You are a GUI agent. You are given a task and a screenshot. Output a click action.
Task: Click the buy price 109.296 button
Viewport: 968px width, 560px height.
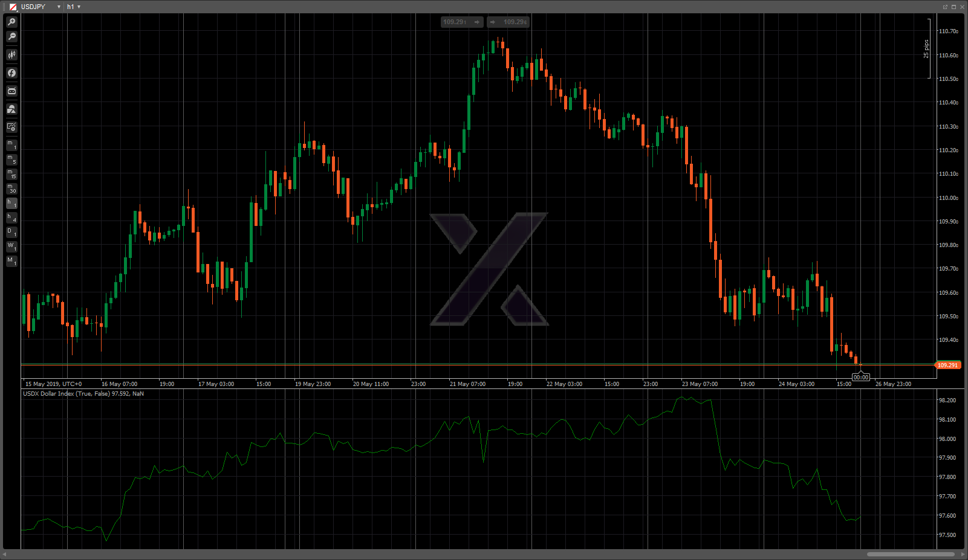tap(508, 22)
